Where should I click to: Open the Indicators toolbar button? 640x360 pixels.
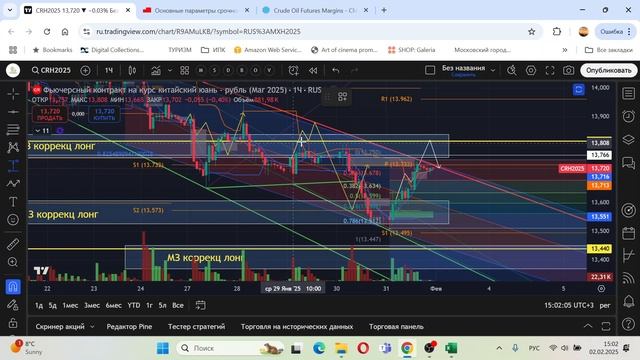[x=156, y=71]
